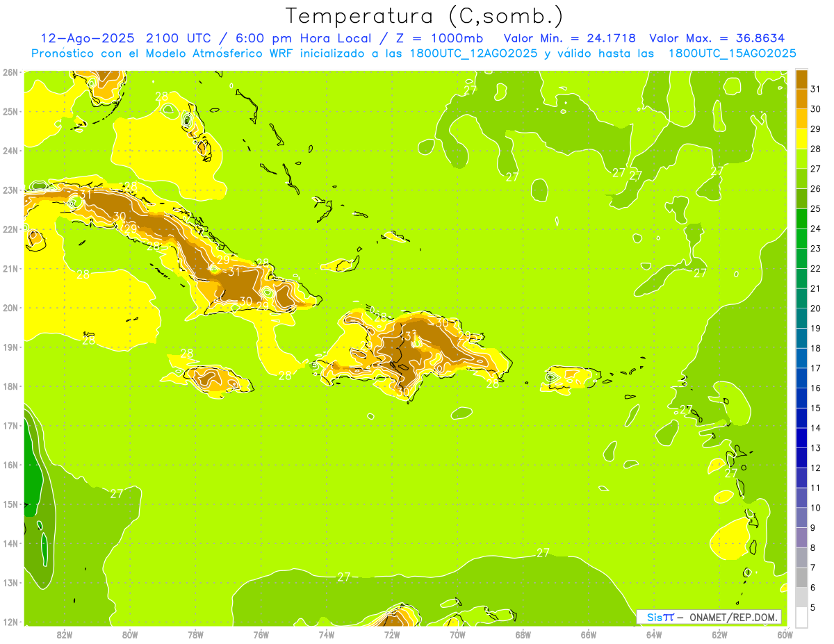Click the 19N latitude axis label
The image size is (834, 644).
[10, 347]
